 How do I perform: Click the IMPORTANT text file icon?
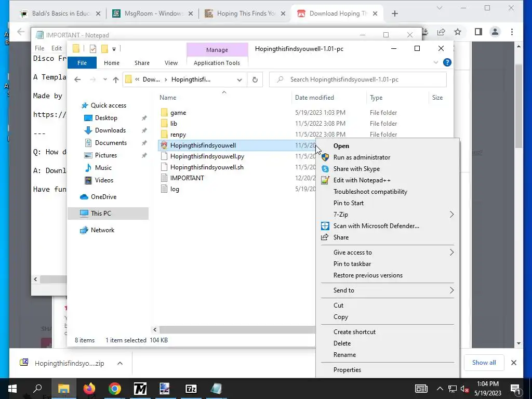pos(164,178)
